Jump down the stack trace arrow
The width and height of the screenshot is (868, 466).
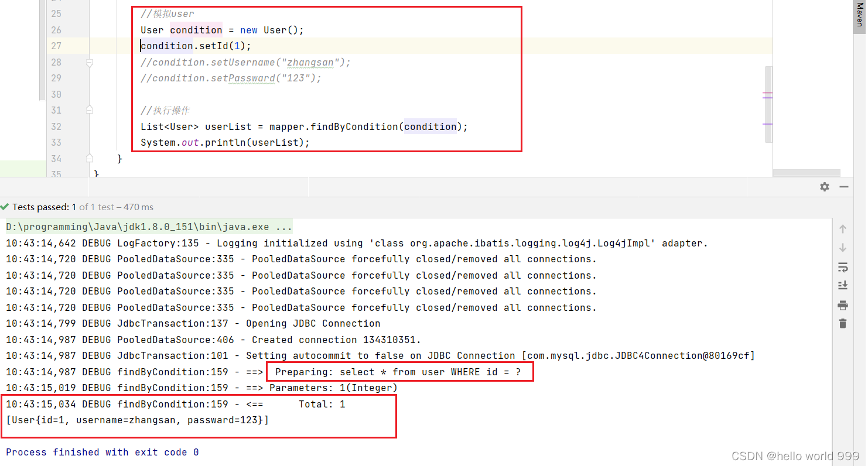coord(843,248)
